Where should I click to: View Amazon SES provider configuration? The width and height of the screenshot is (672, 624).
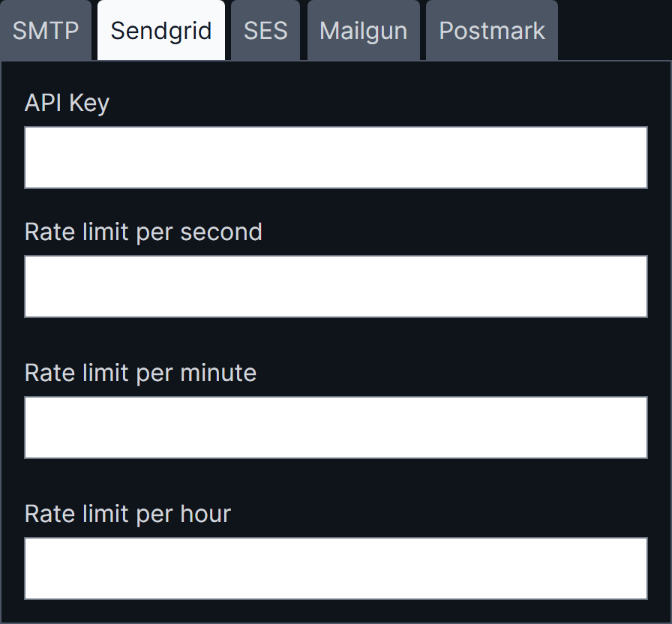pyautogui.click(x=265, y=31)
